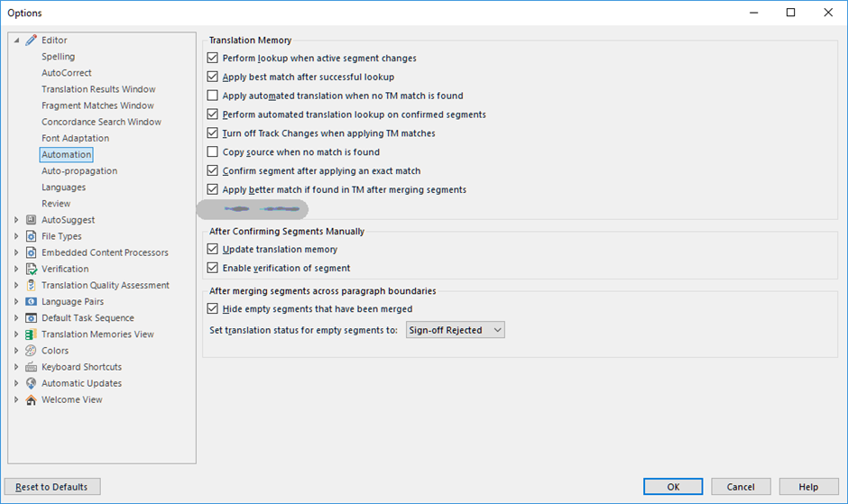This screenshot has height=504, width=848.
Task: Confirm options with the OK button
Action: (673, 487)
